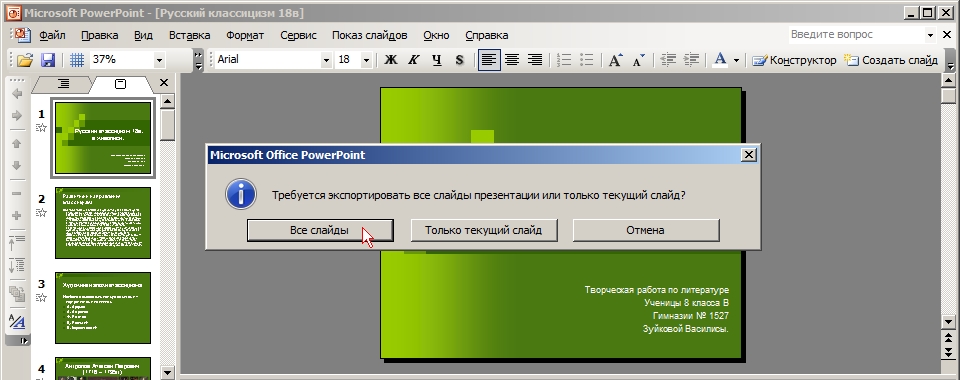Click the Collapse minus icon
960x380 pixels.
coord(17,194)
